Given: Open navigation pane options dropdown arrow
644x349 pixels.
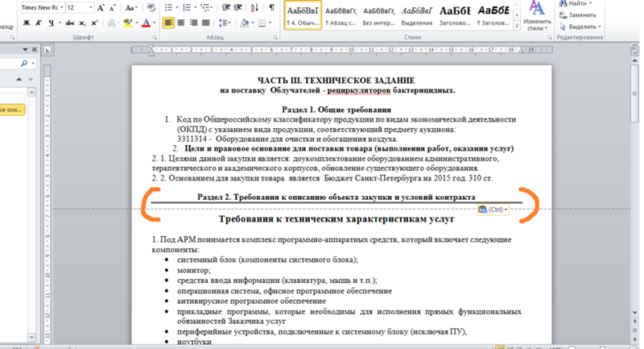Looking at the screenshot, I should (25, 49).
